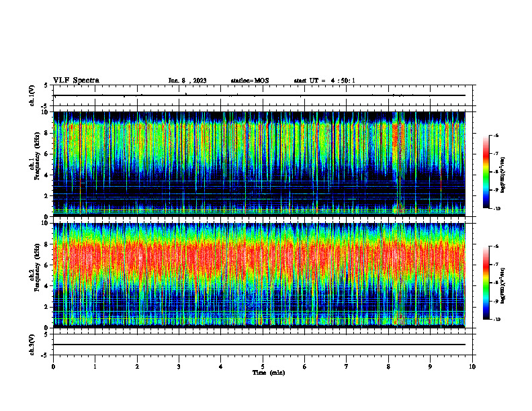Click the ch.1 frequency axis "4" tick label
The width and height of the screenshot is (532, 411).
[x=47, y=175]
